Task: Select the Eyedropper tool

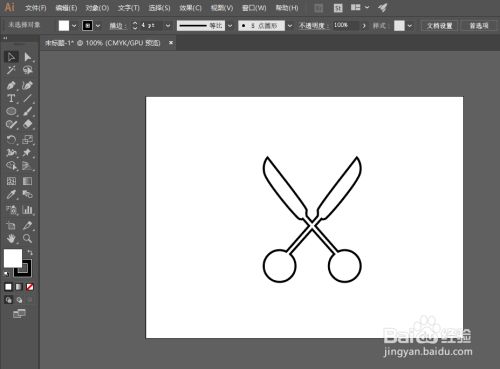Action: coord(11,195)
